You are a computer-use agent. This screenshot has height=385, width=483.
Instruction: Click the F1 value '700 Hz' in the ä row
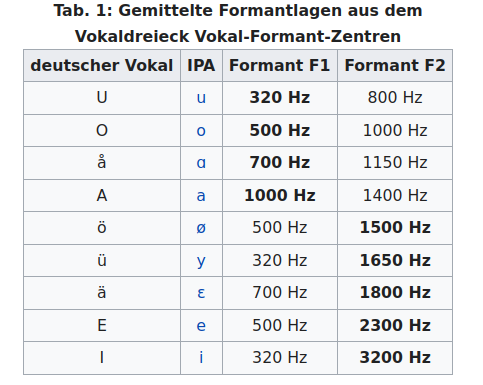280,293
